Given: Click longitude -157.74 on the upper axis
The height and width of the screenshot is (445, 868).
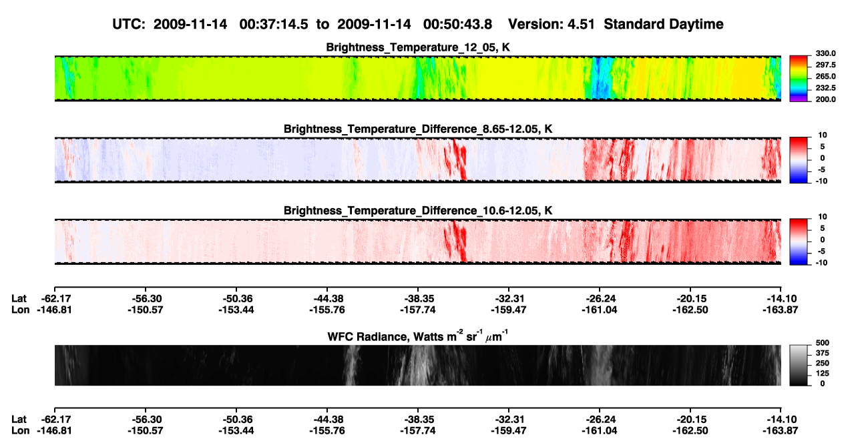Looking at the screenshot, I should [417, 310].
